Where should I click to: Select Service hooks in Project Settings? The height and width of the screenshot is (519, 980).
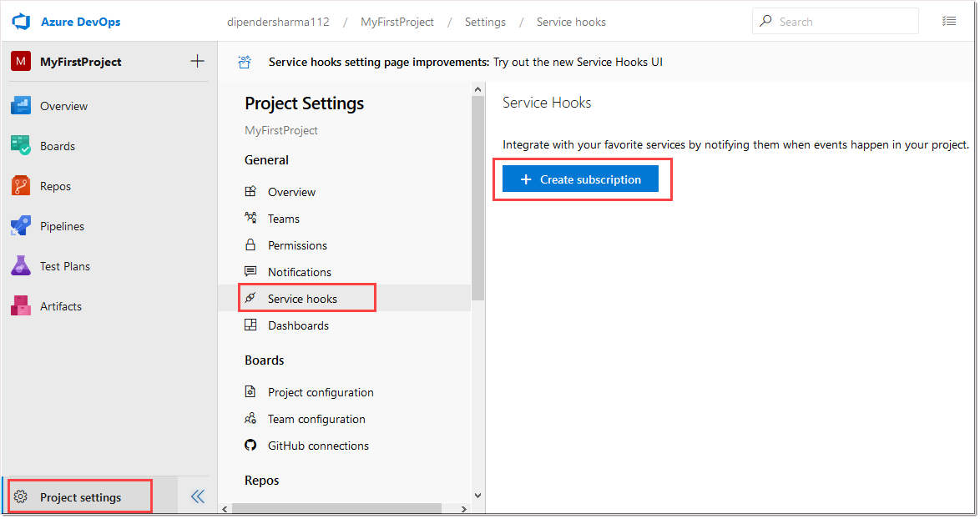302,299
